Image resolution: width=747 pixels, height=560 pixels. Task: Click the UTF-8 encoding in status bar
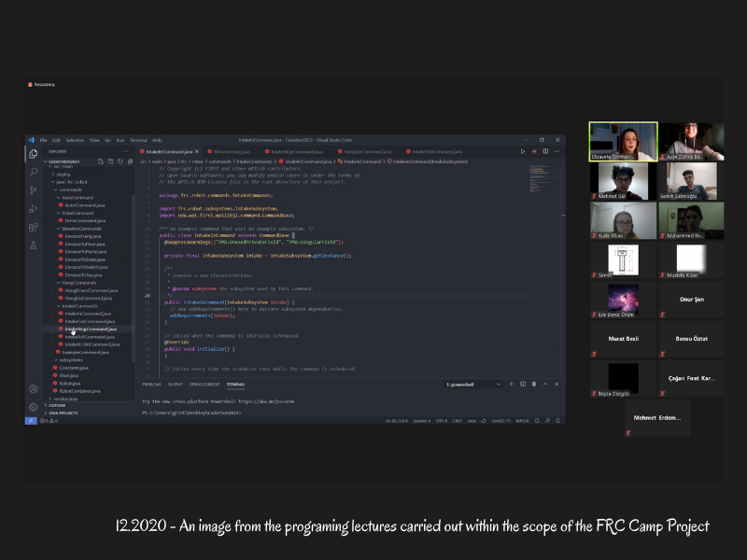coord(442,421)
